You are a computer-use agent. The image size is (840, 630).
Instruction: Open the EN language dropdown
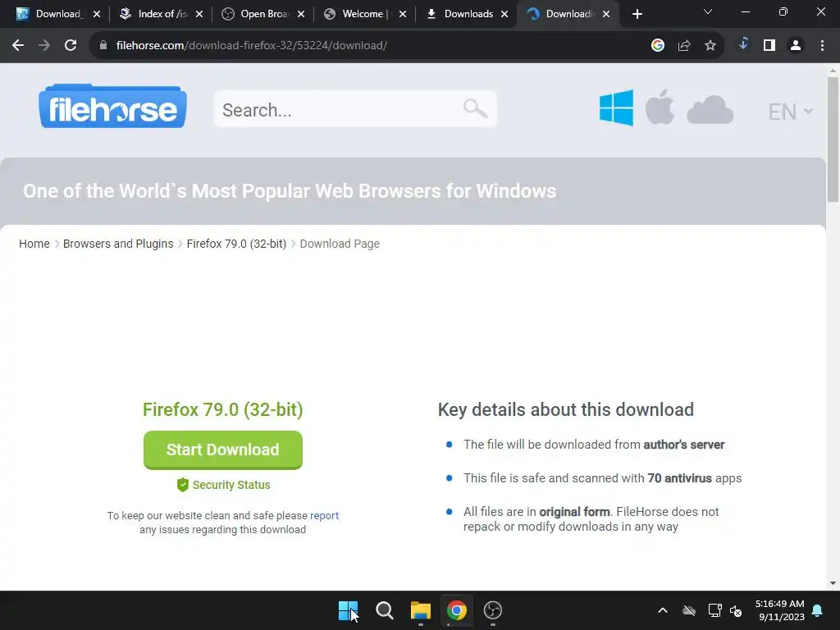point(790,112)
